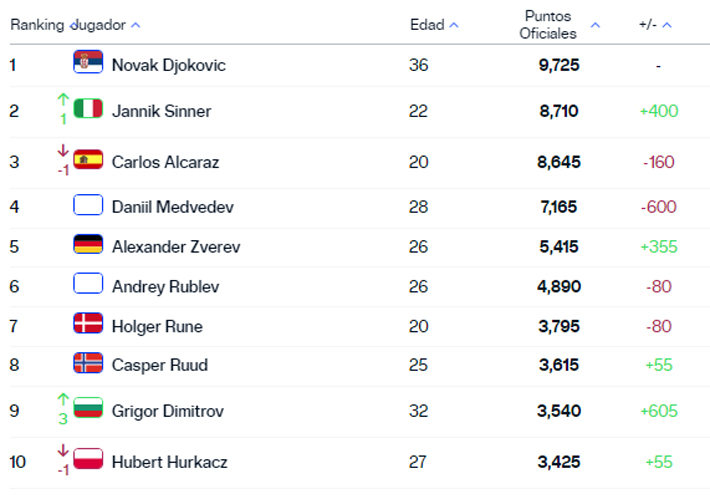The height and width of the screenshot is (499, 710).
Task: Open Carlos Alcaraz player profile
Action: tap(165, 162)
